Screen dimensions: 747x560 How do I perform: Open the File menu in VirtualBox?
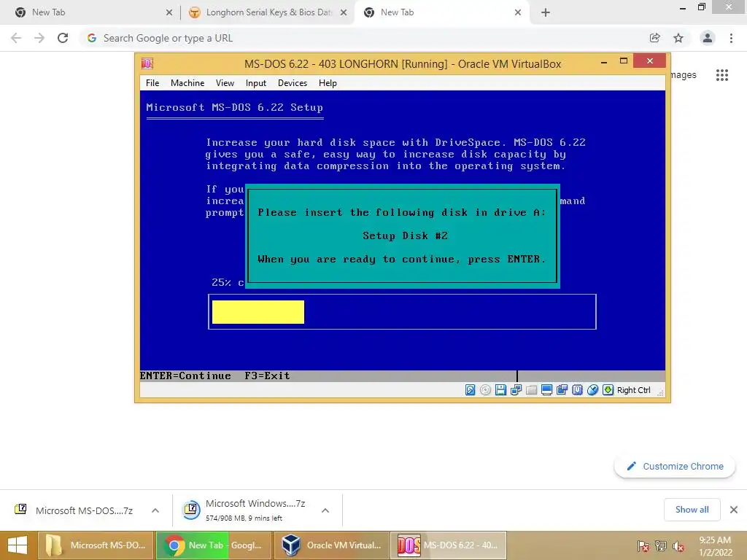(152, 83)
